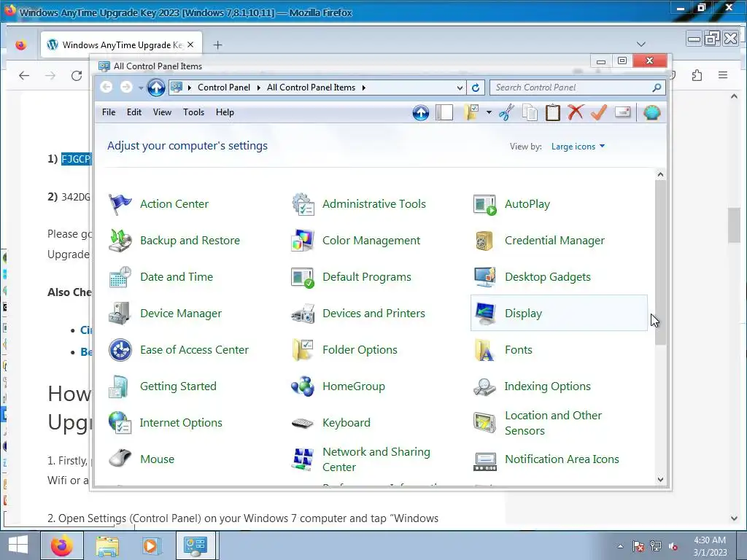Reload the Firefox page

(x=77, y=76)
